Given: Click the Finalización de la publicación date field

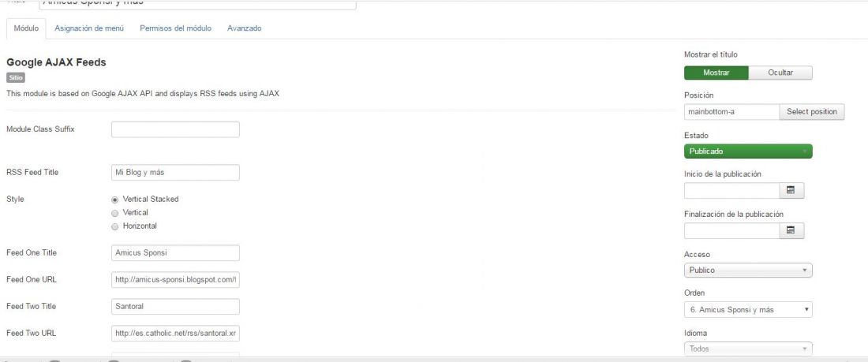Looking at the screenshot, I should [x=731, y=231].
